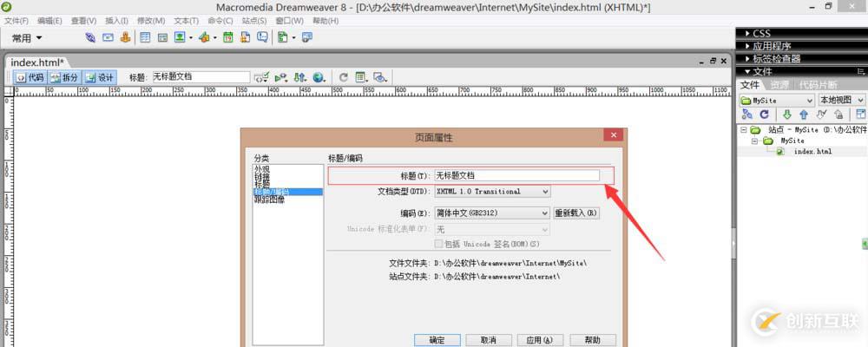Switch to the 资源 tab
Viewport: 868px width, 347px height.
[779, 85]
